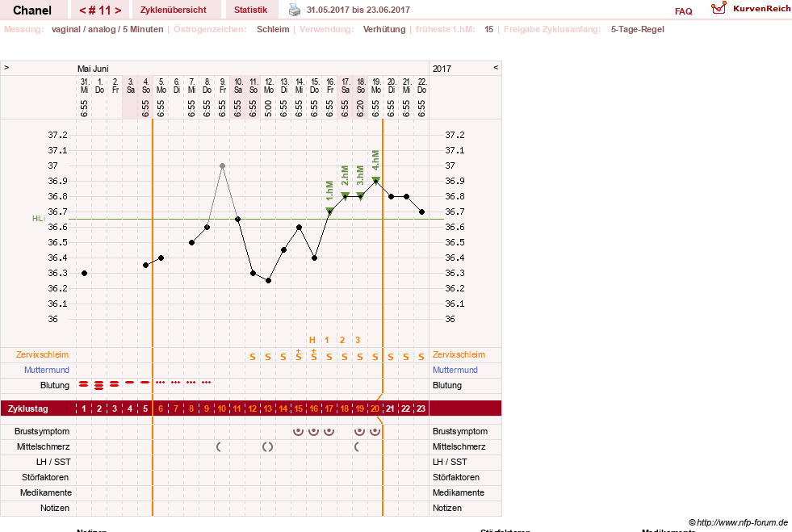
Task: Click the left Muttermund row label
Action: click(47, 370)
